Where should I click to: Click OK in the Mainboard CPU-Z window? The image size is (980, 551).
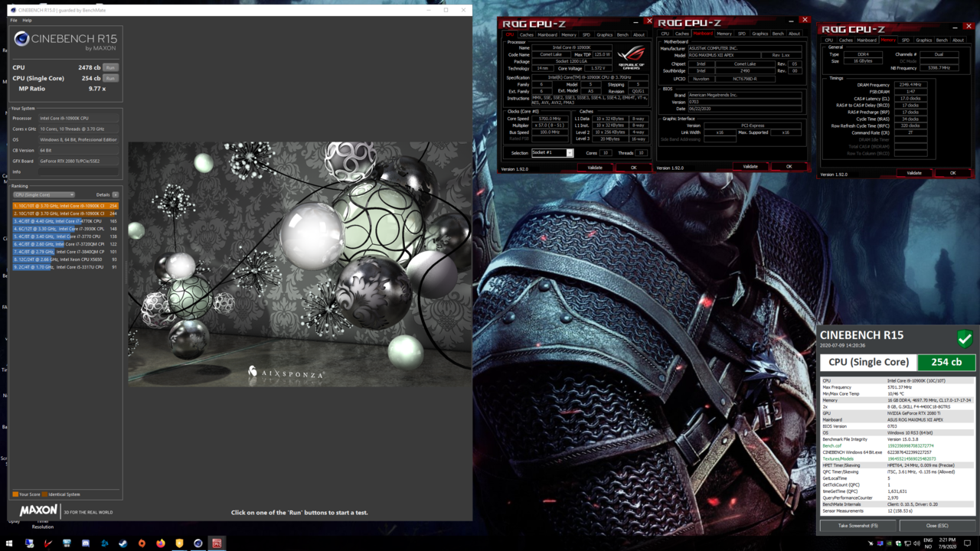(789, 167)
